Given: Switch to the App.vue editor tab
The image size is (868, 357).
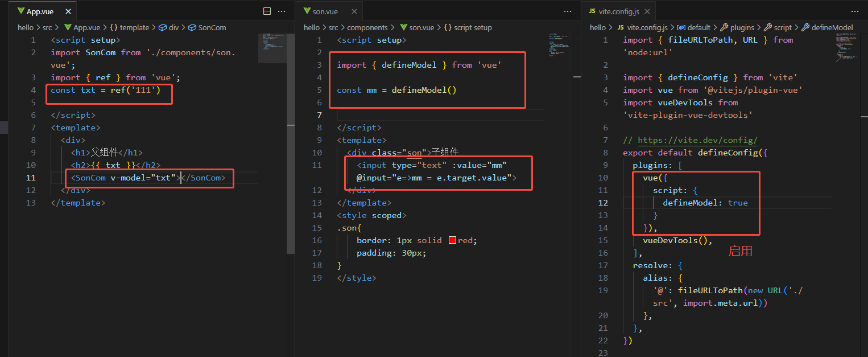Looking at the screenshot, I should point(39,11).
